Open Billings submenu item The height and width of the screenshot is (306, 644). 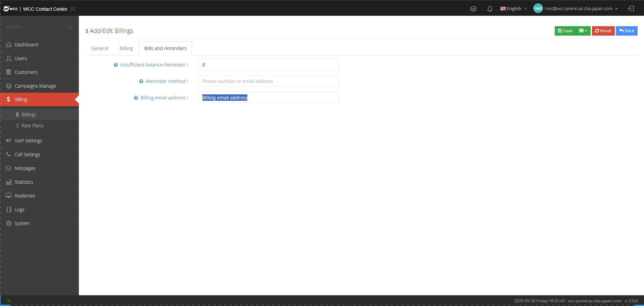[x=39, y=115]
